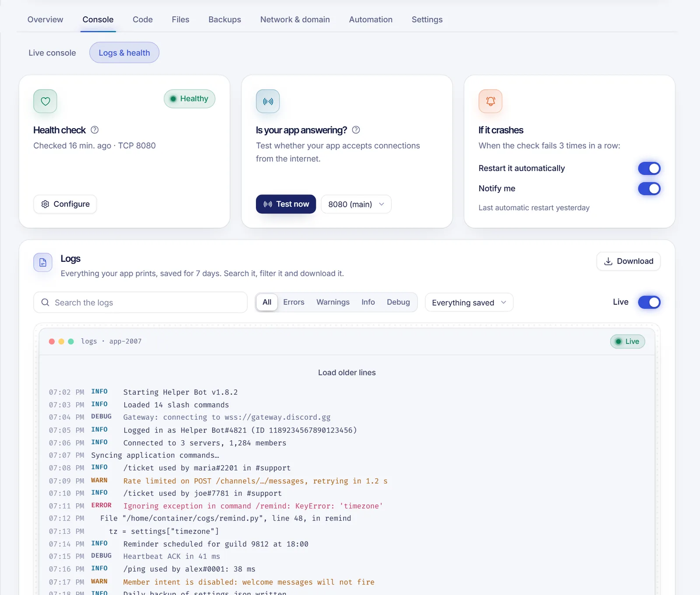Expand the Everything saved time range dropdown
The height and width of the screenshot is (595, 700).
469,303
